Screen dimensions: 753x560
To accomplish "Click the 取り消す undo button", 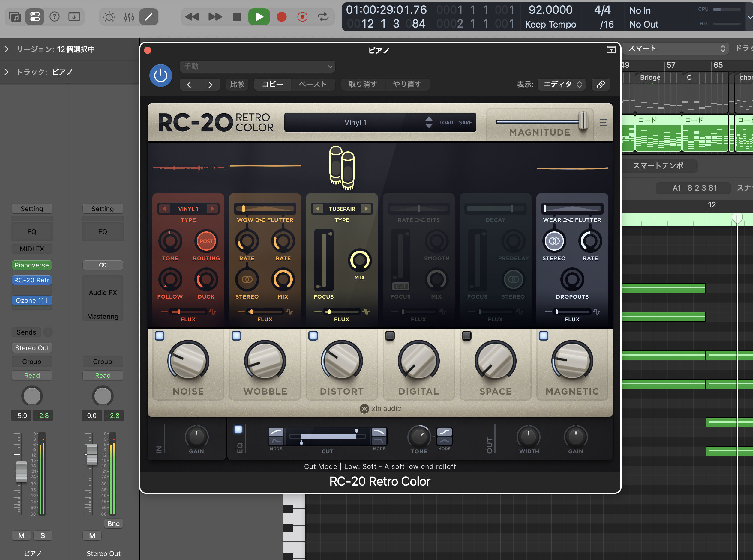I will click(x=363, y=85).
